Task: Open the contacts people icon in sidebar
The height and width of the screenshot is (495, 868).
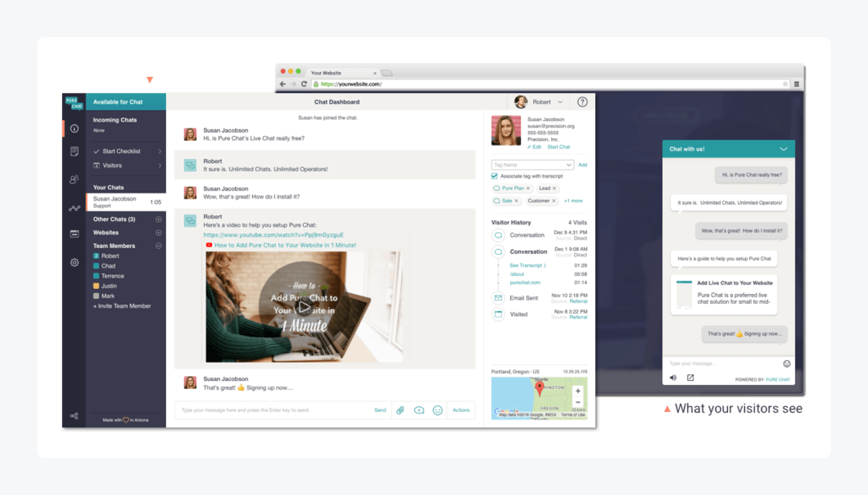Action: pos(74,179)
